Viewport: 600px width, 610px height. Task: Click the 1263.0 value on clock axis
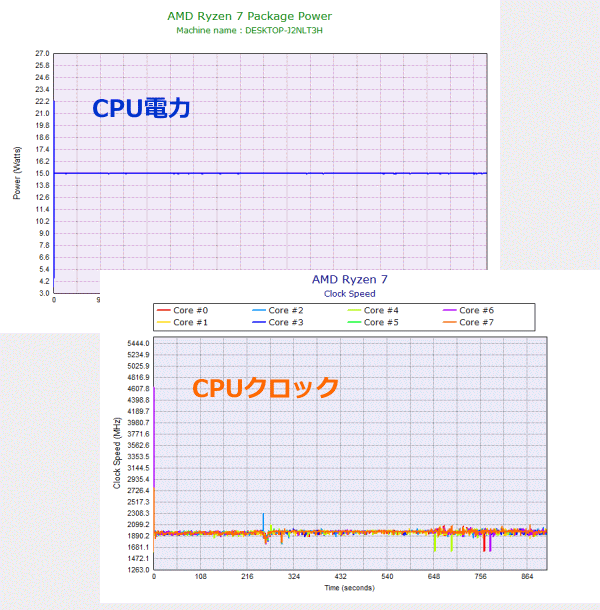[x=139, y=570]
